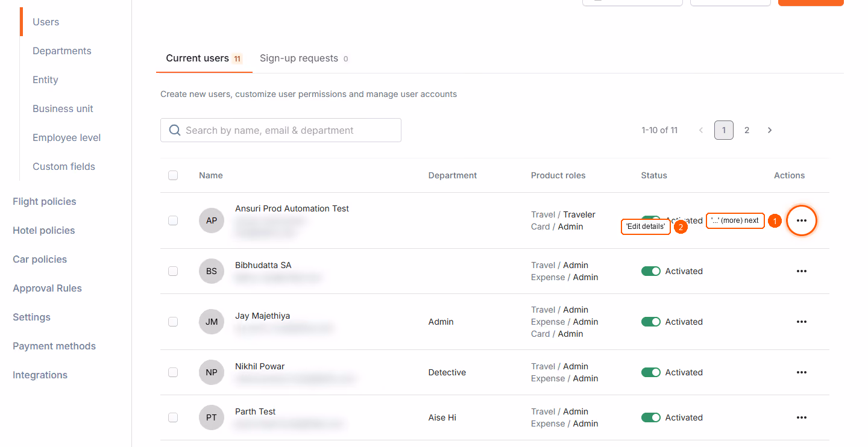Click the PT avatar of Parth Test
Viewport: 868px width, 447px height.
point(212,417)
